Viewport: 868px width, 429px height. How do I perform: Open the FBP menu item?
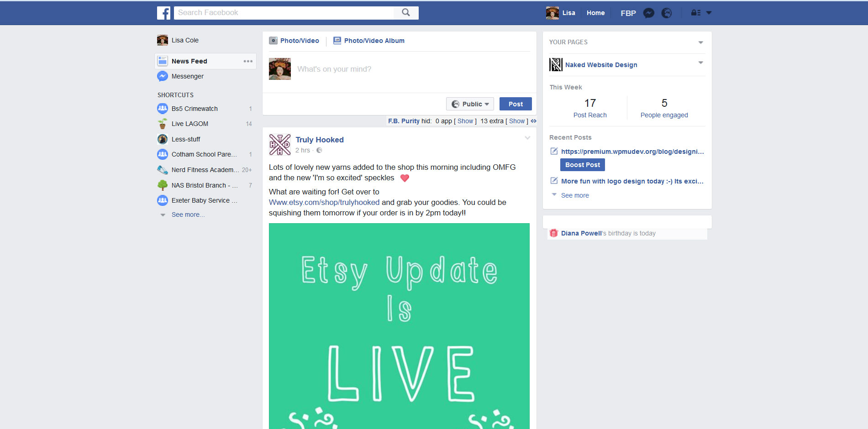[x=628, y=13]
